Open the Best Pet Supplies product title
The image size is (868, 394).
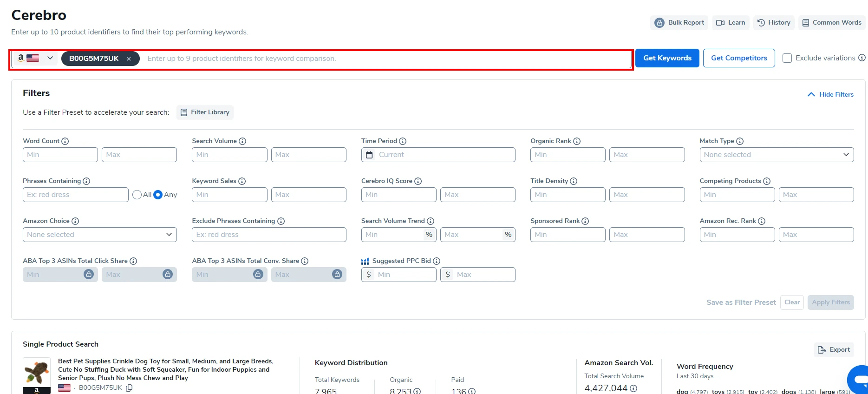pyautogui.click(x=166, y=370)
